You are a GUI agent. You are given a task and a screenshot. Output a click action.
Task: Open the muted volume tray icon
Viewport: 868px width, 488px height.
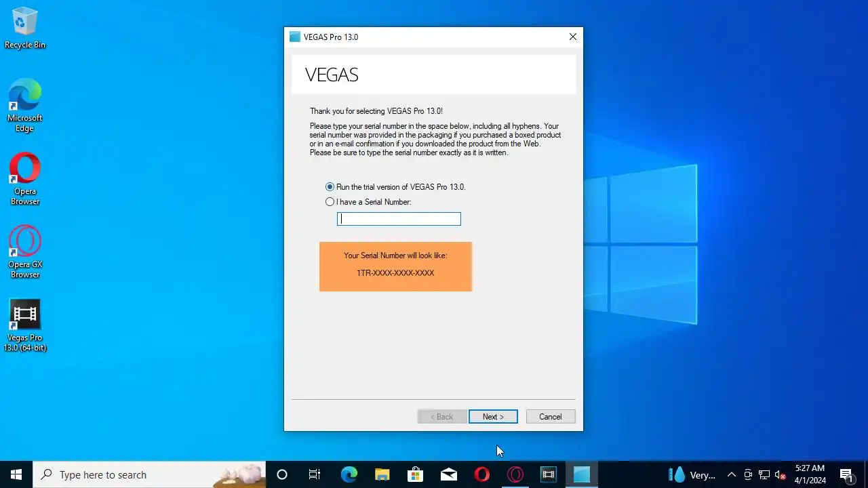(781, 474)
